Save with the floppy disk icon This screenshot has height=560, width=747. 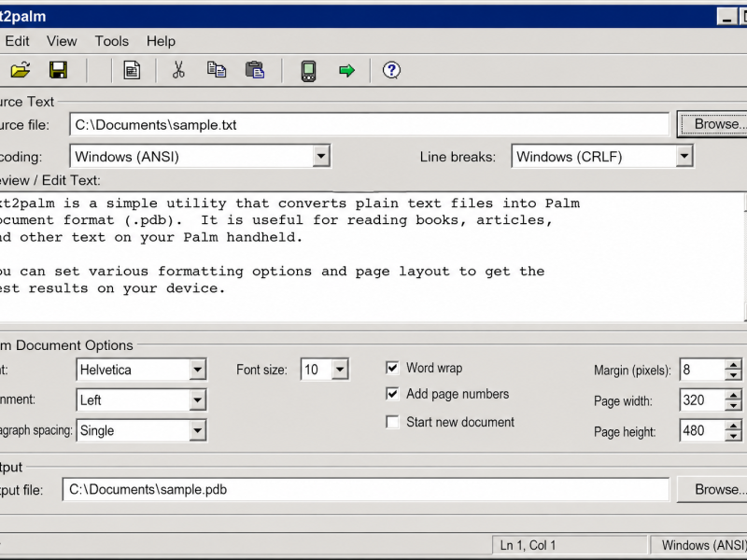(x=58, y=70)
